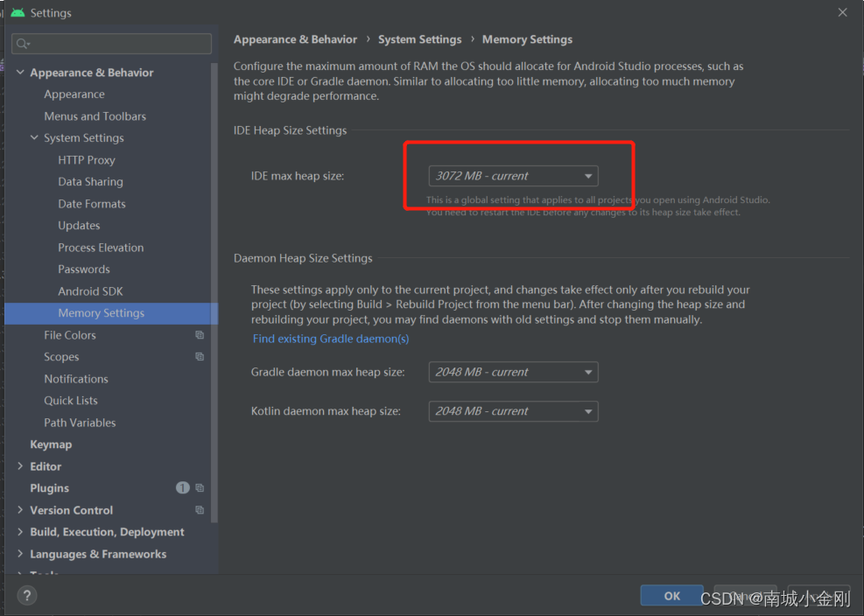Image resolution: width=864 pixels, height=616 pixels.
Task: Select Quick Lists in the tree
Action: [x=71, y=401]
